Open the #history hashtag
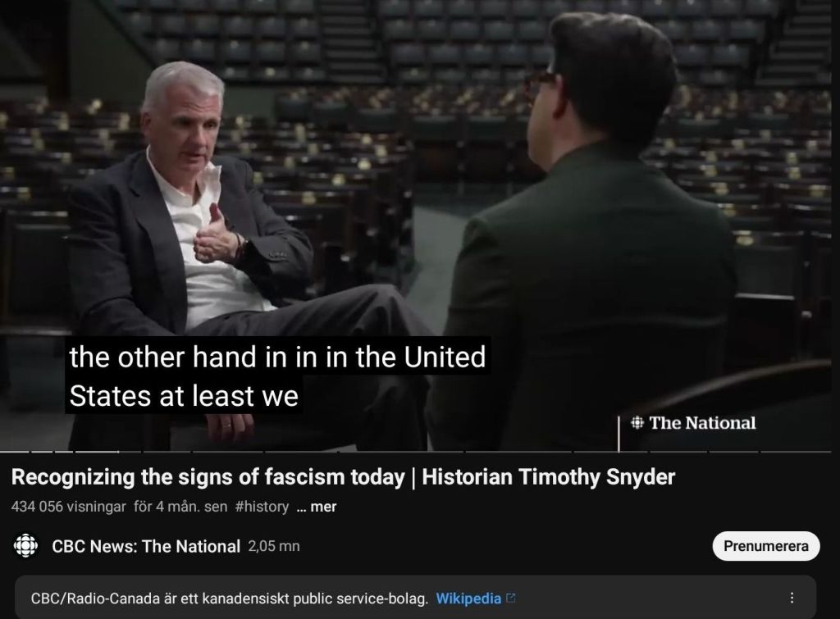The width and height of the screenshot is (840, 619). 262,507
